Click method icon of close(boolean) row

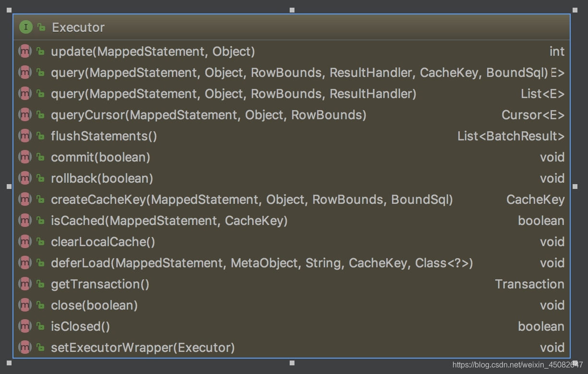(25, 305)
